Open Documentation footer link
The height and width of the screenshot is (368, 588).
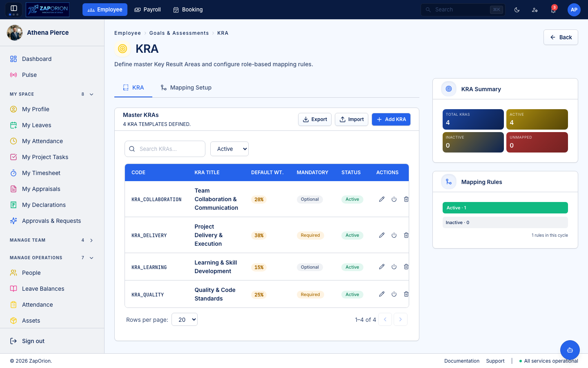(x=462, y=361)
